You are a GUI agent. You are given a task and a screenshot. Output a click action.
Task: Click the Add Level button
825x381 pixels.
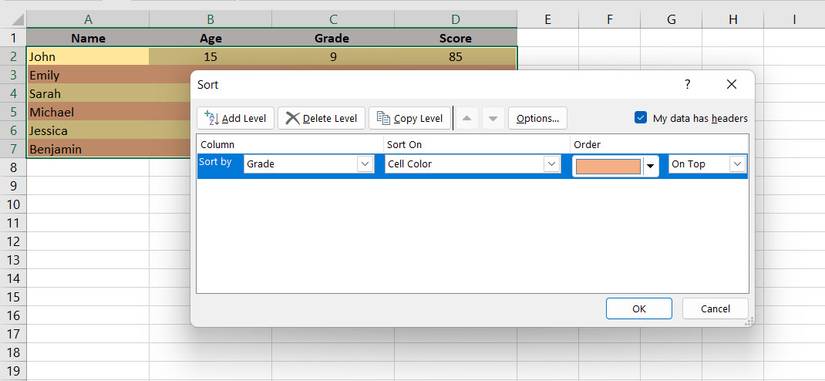point(236,118)
